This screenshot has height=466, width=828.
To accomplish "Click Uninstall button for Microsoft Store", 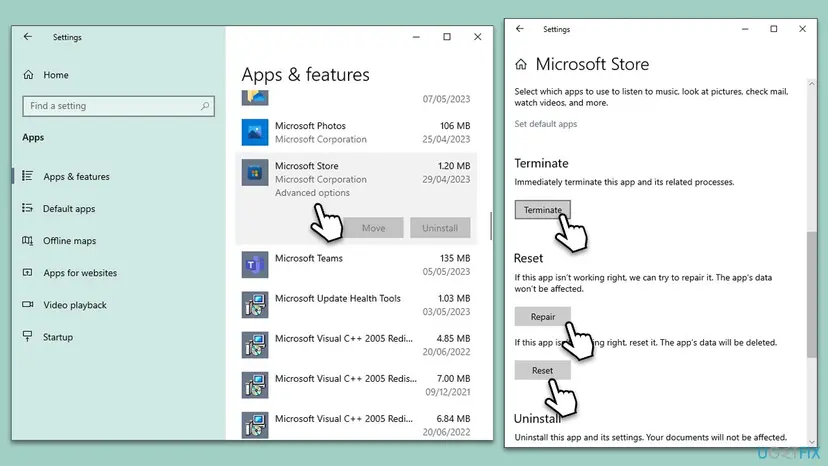I will pos(440,228).
